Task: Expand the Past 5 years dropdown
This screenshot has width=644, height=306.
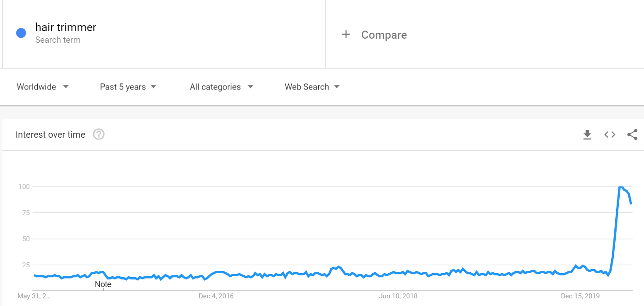Action: (128, 87)
